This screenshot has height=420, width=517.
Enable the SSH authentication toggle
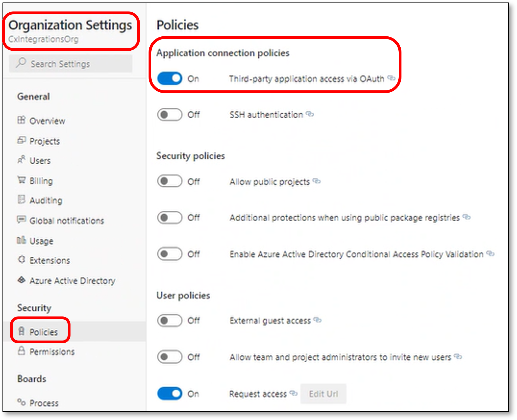pos(170,114)
